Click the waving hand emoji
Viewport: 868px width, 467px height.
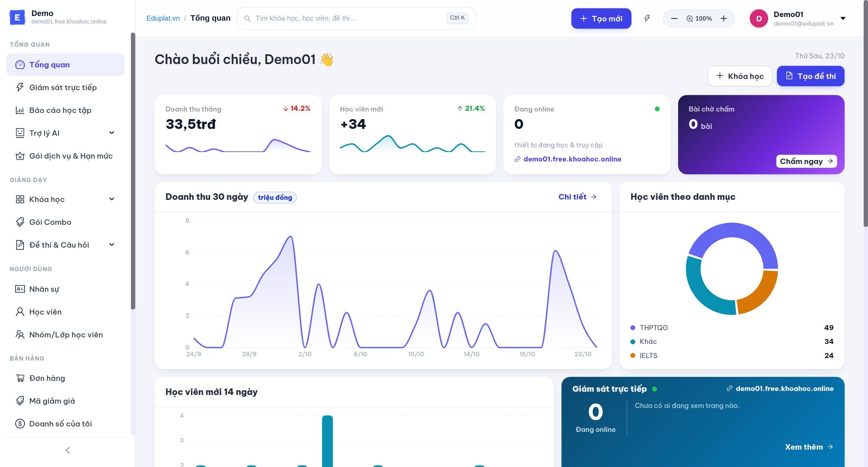pyautogui.click(x=326, y=59)
